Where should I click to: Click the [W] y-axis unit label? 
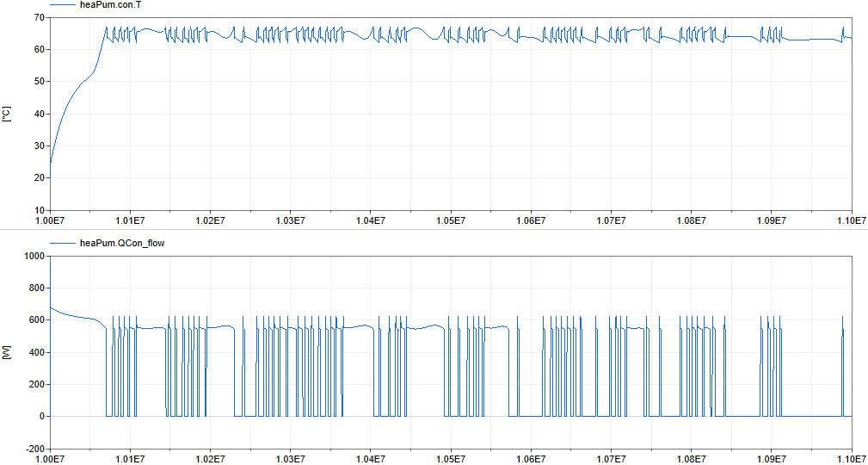coord(7,352)
